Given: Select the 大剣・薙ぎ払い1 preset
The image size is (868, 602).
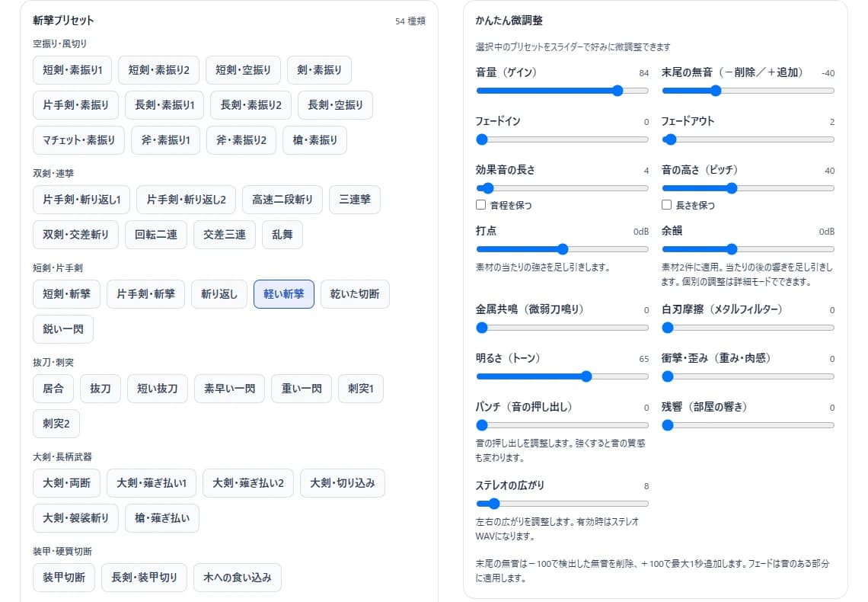Looking at the screenshot, I should pyautogui.click(x=151, y=483).
